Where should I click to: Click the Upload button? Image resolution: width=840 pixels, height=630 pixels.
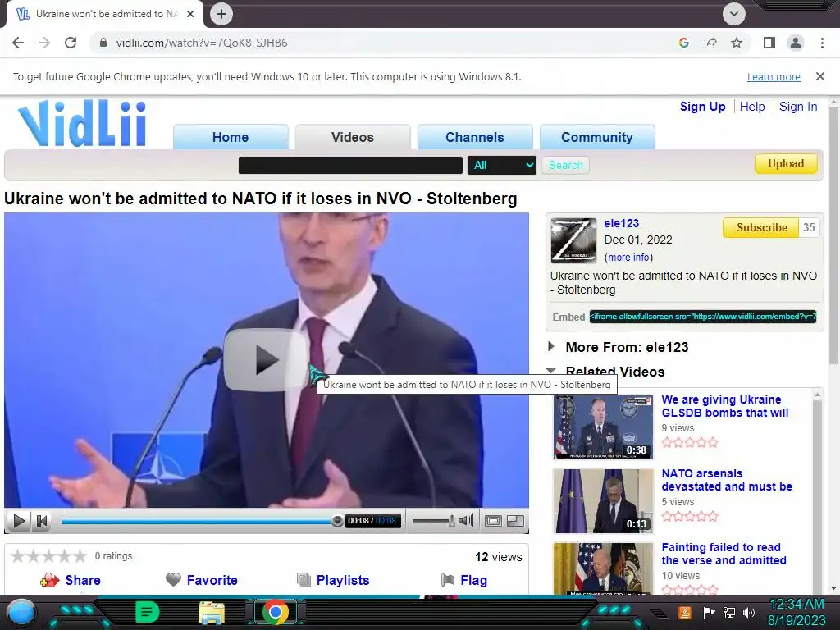786,164
